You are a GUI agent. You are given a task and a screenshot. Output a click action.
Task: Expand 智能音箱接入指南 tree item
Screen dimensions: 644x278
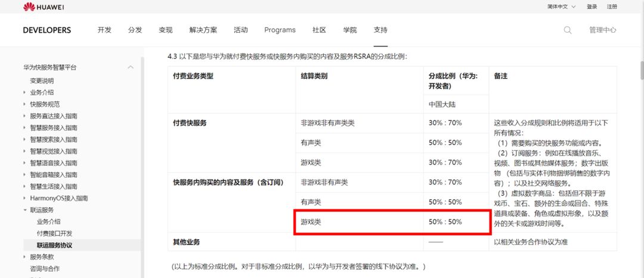click(24, 175)
